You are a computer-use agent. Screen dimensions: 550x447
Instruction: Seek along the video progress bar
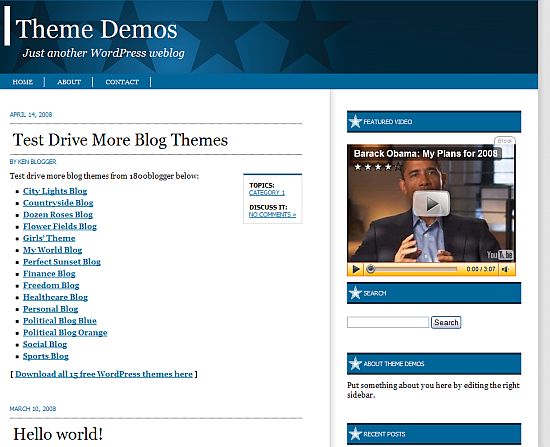pos(412,269)
